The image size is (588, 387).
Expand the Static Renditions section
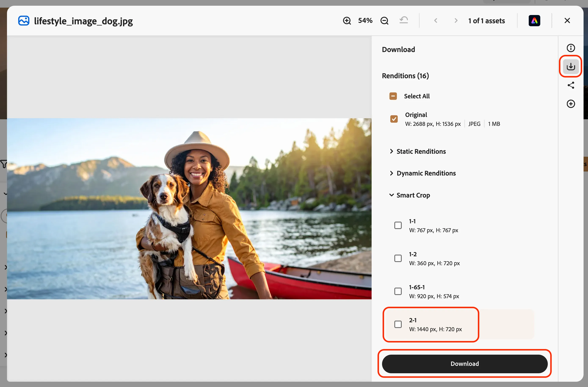tap(418, 151)
